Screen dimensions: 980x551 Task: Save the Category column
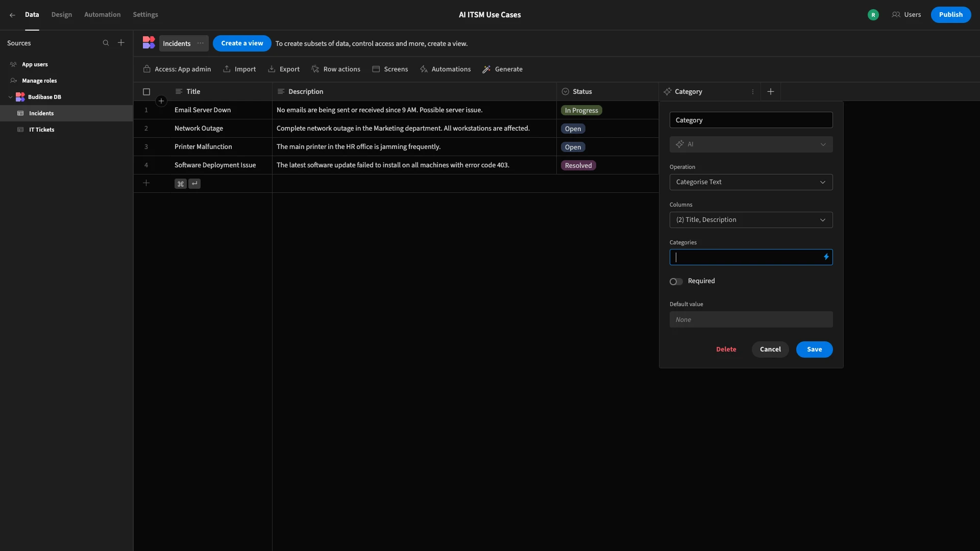pyautogui.click(x=815, y=349)
